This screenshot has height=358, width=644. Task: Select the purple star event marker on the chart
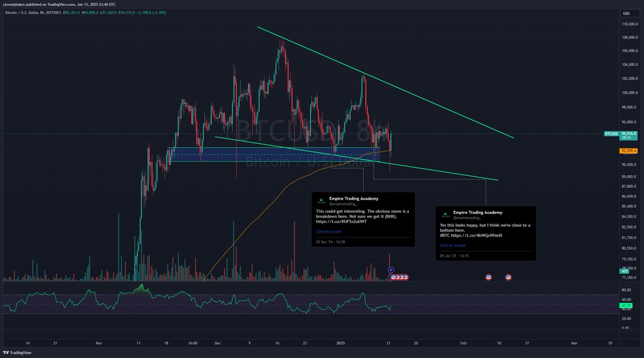pyautogui.click(x=391, y=270)
